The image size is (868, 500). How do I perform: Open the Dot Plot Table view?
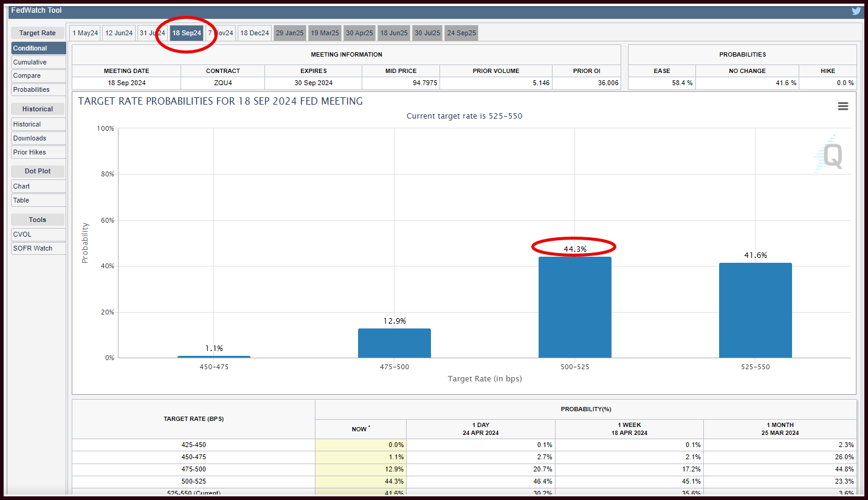(x=38, y=200)
